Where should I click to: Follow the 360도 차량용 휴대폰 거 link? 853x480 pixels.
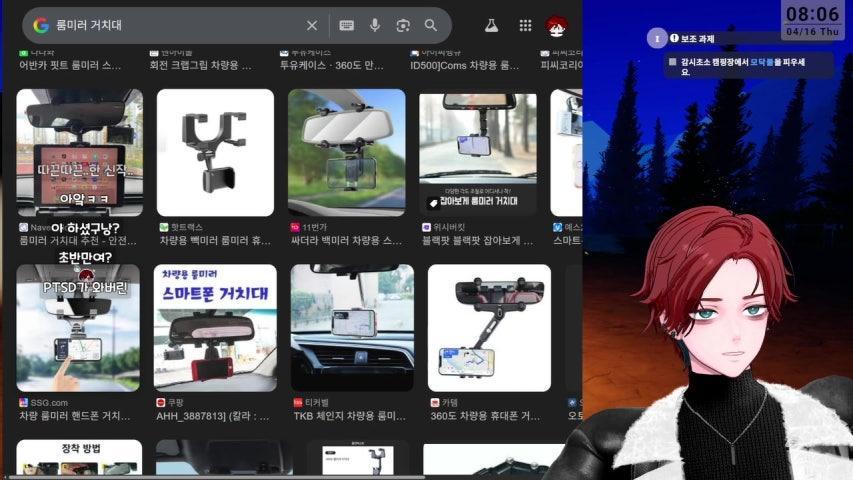point(486,416)
